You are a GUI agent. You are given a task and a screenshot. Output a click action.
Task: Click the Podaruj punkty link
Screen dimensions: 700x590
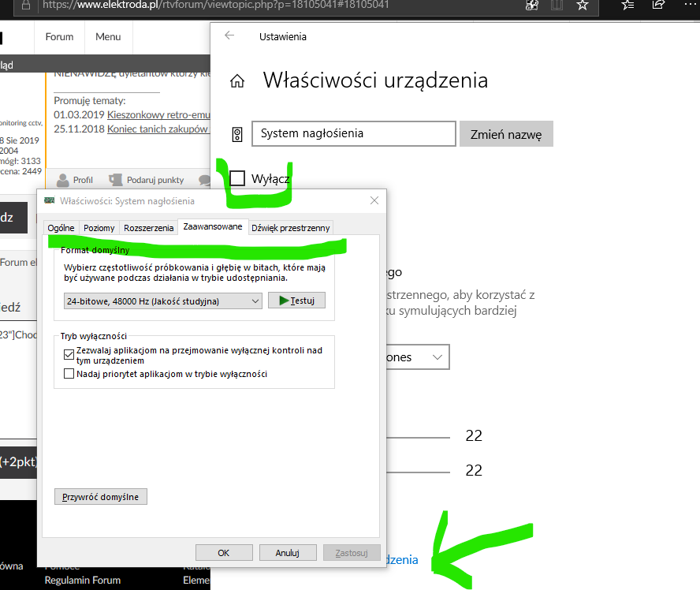pos(155,180)
